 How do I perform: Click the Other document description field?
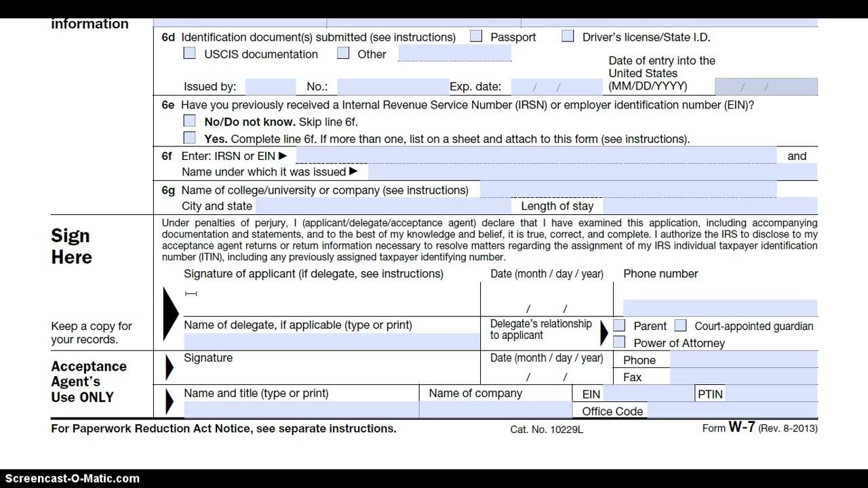(454, 53)
